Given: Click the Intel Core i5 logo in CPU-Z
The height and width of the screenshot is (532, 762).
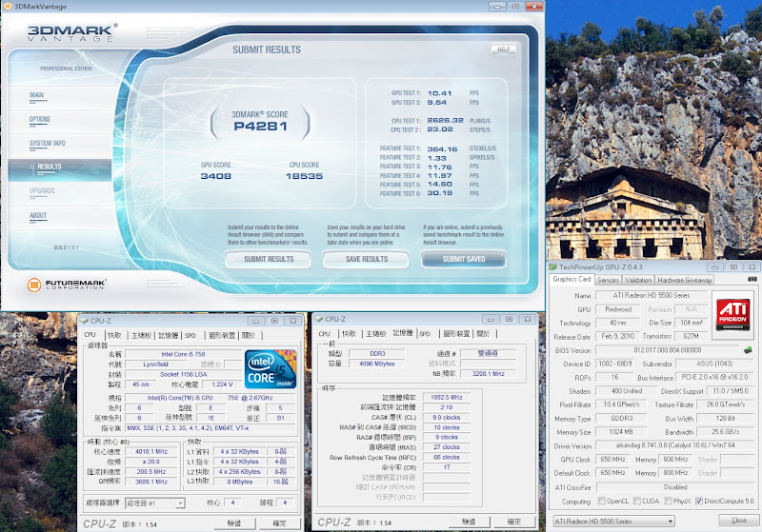Looking at the screenshot, I should [271, 369].
